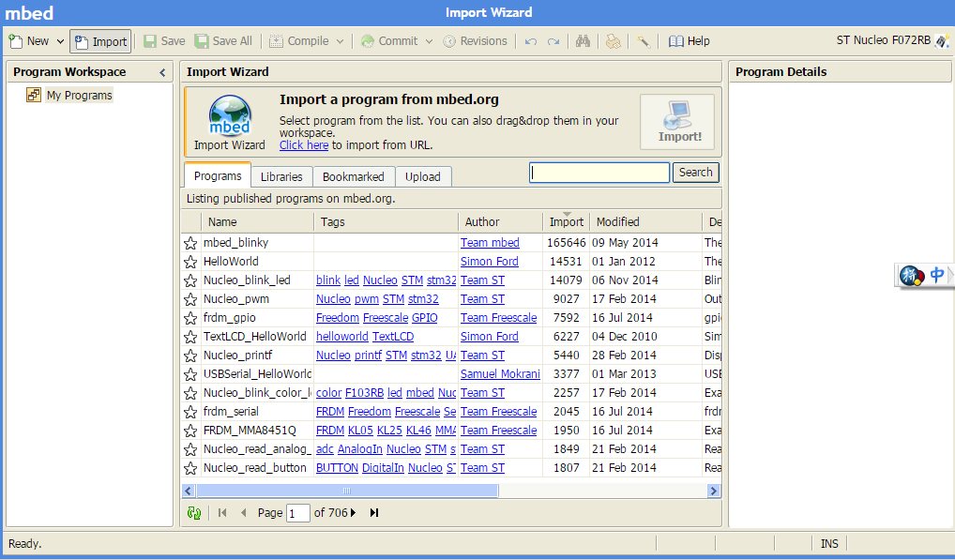Click the Redo arrow icon
Viewport: 955px width, 560px height.
[x=553, y=41]
